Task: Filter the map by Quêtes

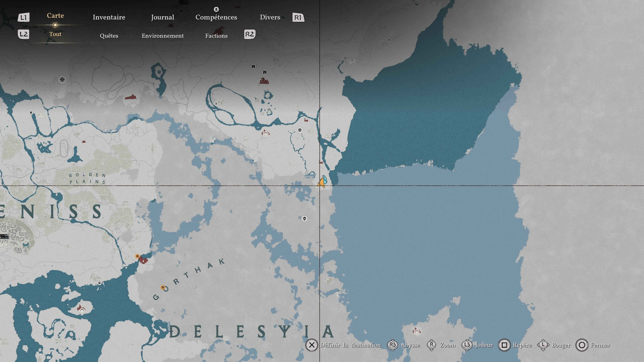Action: (x=109, y=36)
